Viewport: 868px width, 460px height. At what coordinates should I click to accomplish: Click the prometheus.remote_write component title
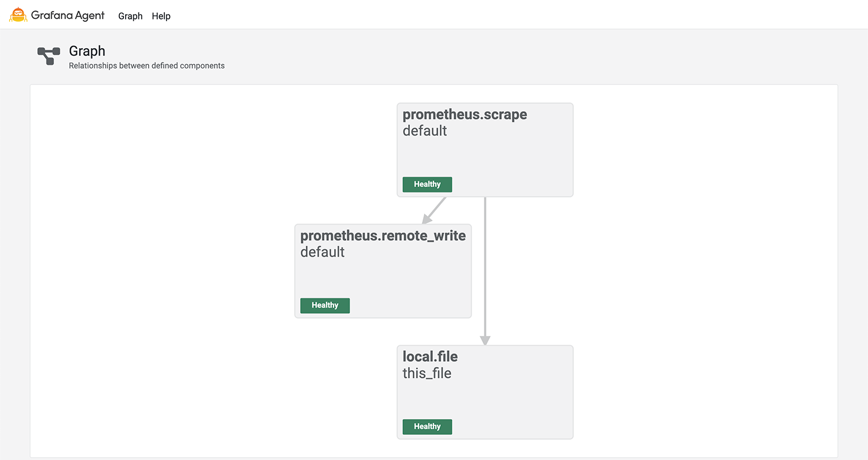click(x=383, y=235)
